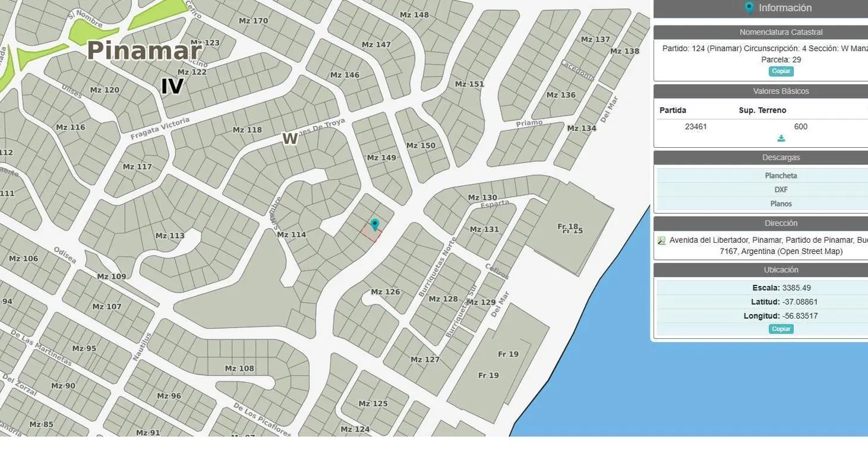This screenshot has height=454, width=868.
Task: Click the Pinamar label on the map
Action: [144, 51]
